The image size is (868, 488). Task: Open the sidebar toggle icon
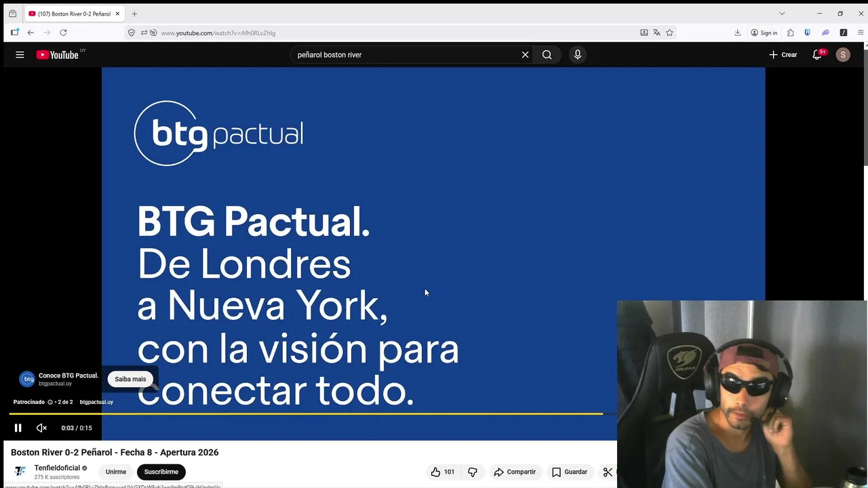(x=14, y=33)
